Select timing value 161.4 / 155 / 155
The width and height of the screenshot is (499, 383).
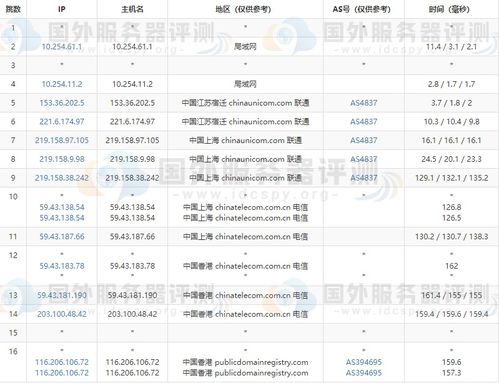click(451, 295)
